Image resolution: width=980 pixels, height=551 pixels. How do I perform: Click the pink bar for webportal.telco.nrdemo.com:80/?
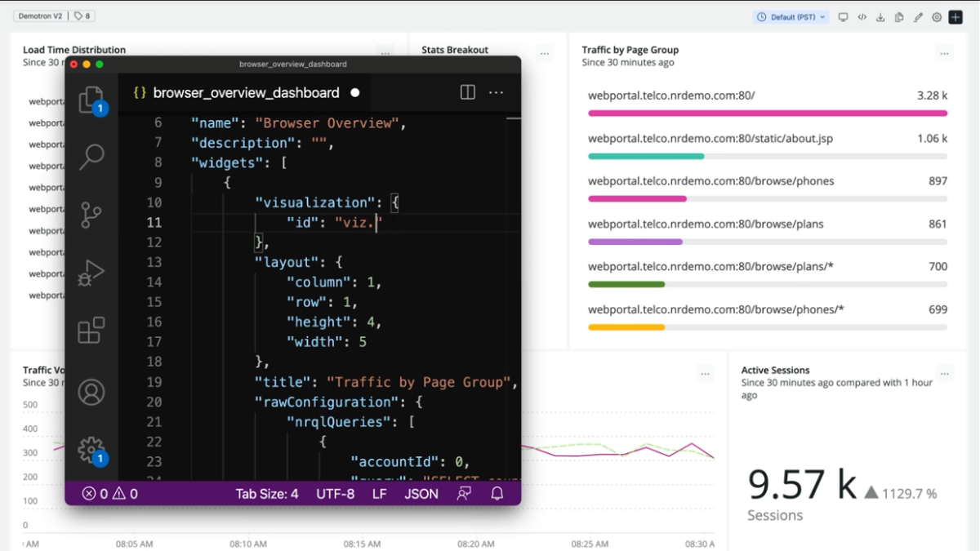tap(767, 113)
